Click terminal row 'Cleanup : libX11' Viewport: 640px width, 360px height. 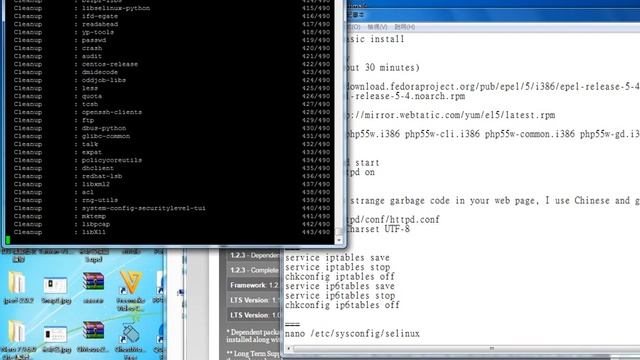171,232
